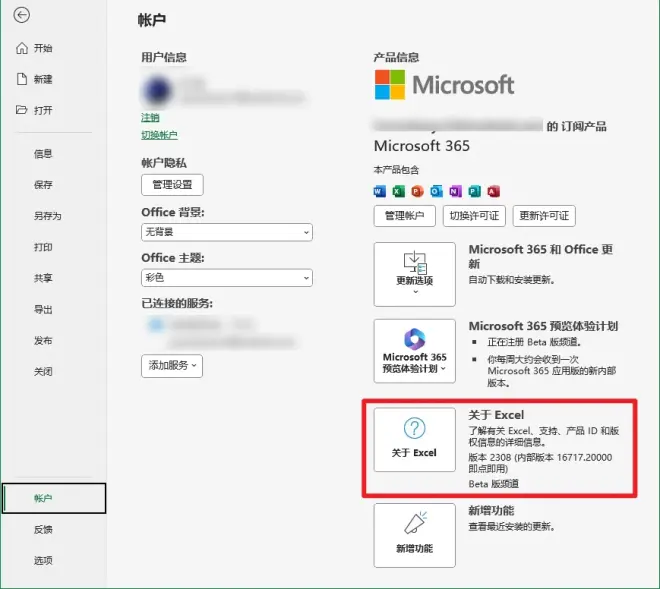660x589 pixels.
Task: Click '查看最近安装的更新。' text
Action: pyautogui.click(x=511, y=526)
